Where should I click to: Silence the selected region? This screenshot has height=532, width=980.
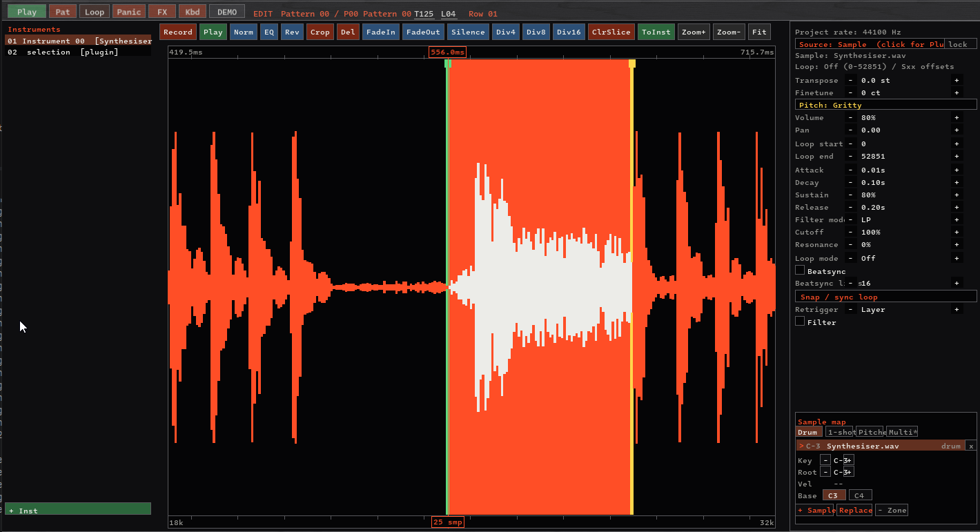click(468, 32)
